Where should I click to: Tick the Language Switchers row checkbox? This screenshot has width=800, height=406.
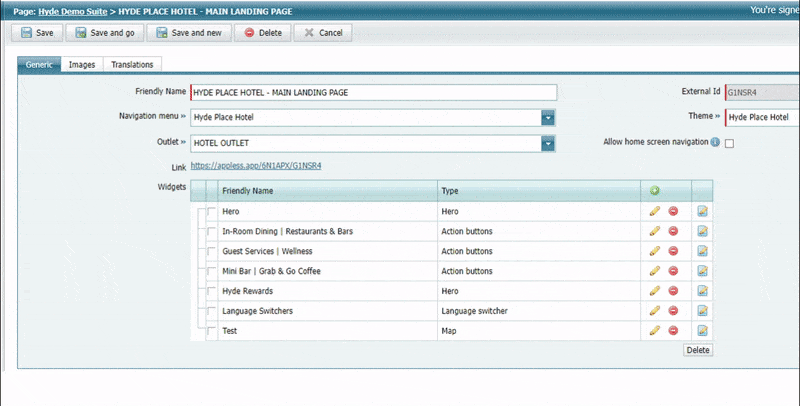coord(211,311)
